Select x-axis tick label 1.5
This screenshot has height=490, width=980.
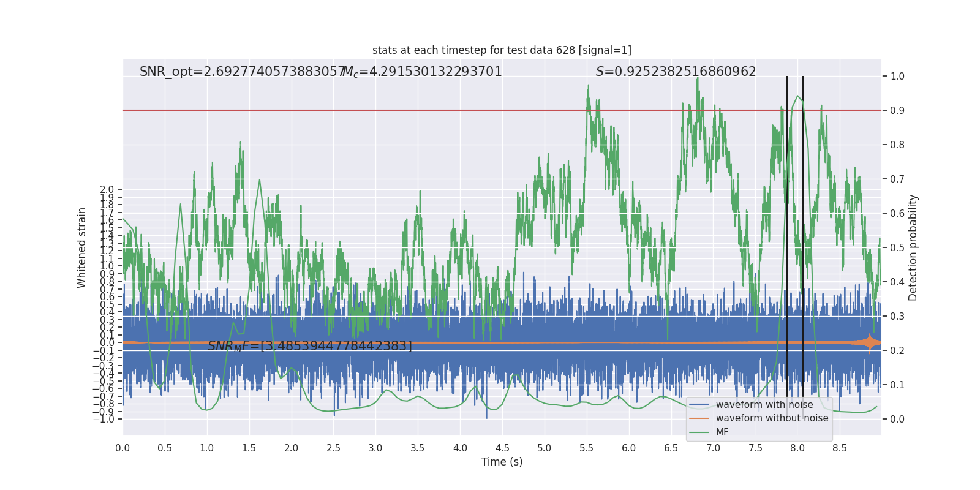(x=249, y=448)
